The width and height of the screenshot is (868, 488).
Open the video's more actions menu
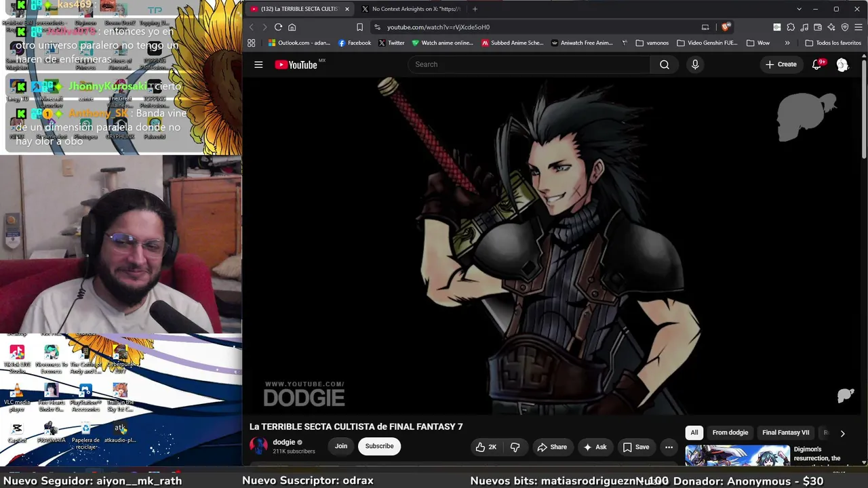(669, 447)
